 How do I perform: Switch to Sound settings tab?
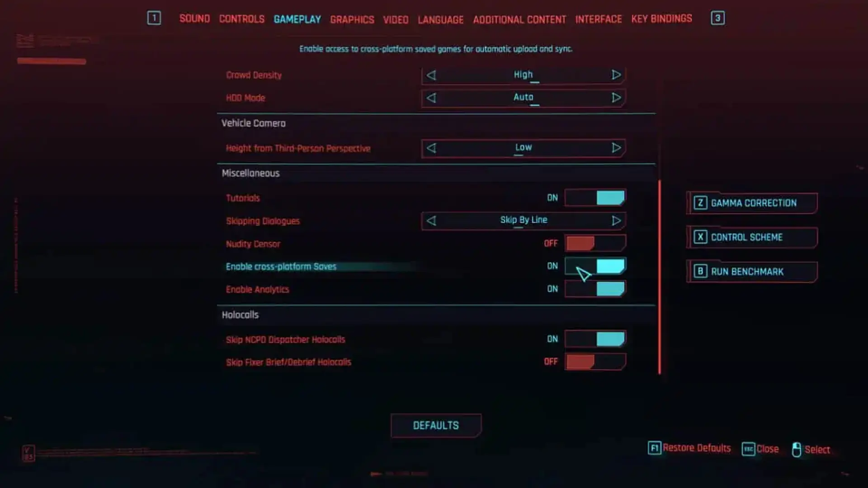(x=194, y=19)
